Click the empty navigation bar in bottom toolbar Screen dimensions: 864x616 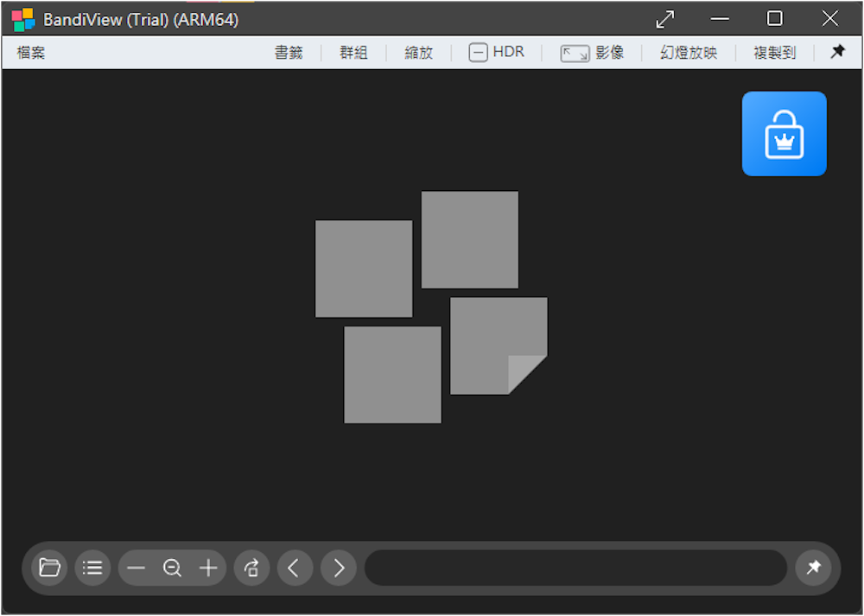click(575, 568)
